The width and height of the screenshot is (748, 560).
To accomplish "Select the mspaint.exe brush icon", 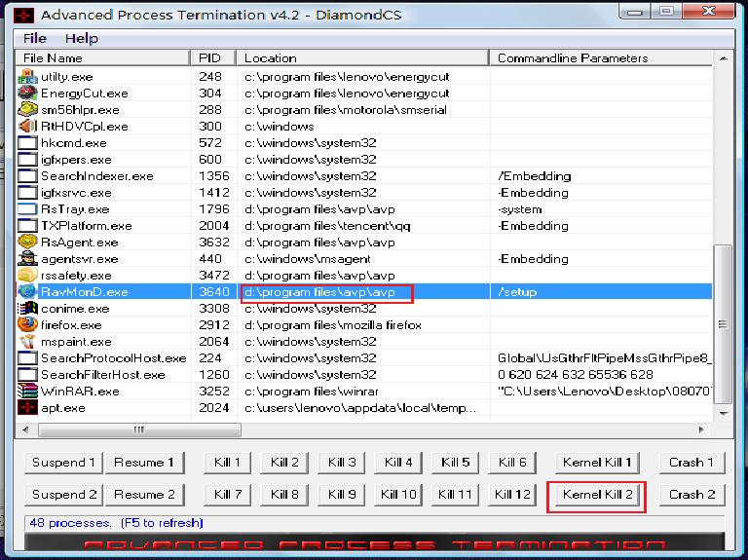I will (x=27, y=342).
